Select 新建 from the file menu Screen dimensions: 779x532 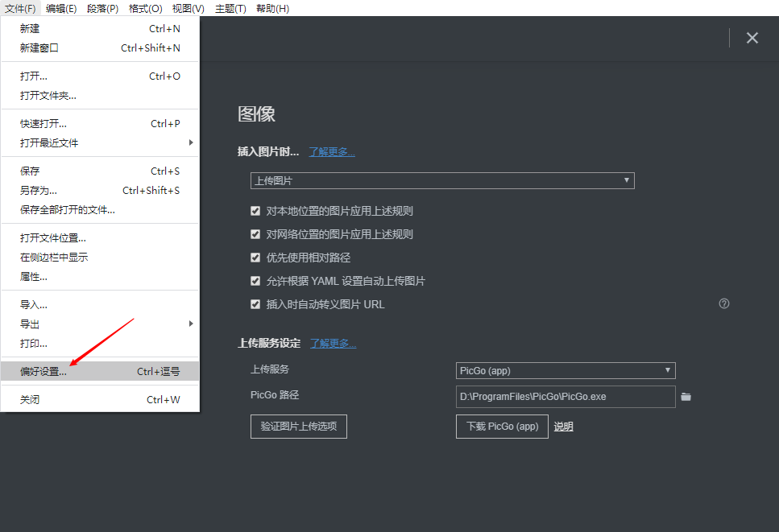click(x=100, y=29)
